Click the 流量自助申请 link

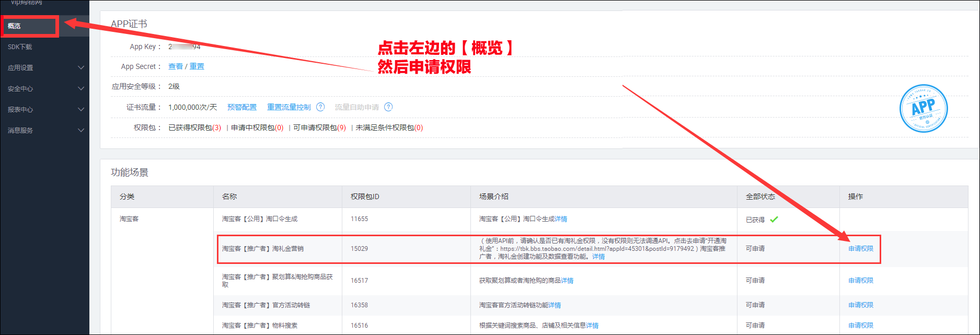click(x=357, y=107)
